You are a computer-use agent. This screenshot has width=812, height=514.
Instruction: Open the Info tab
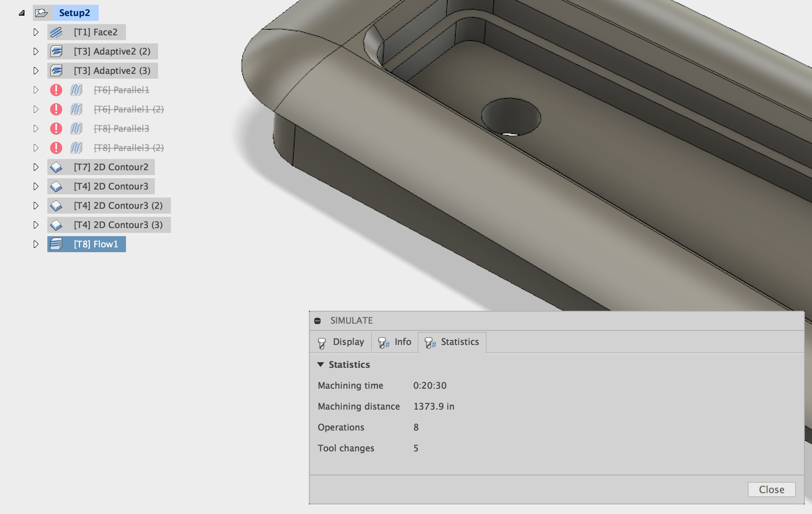pos(395,342)
